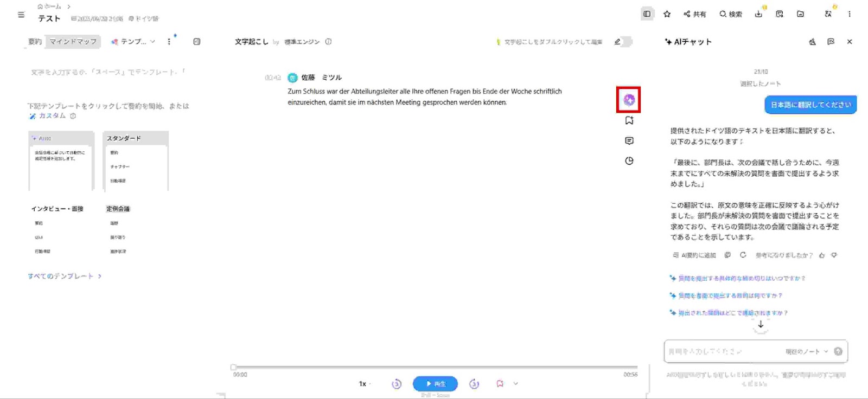The height and width of the screenshot is (399, 868).
Task: Click the audio progress slider track
Action: 434,368
